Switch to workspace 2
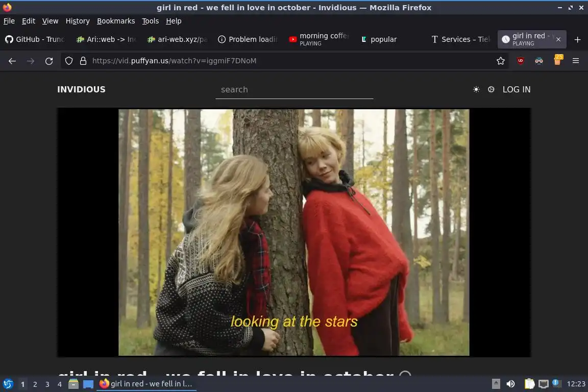 (x=35, y=384)
